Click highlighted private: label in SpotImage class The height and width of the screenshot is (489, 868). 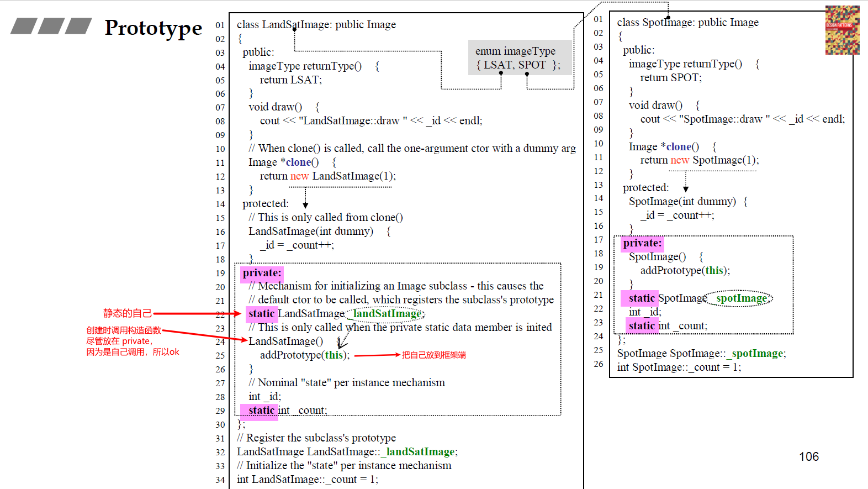click(642, 243)
